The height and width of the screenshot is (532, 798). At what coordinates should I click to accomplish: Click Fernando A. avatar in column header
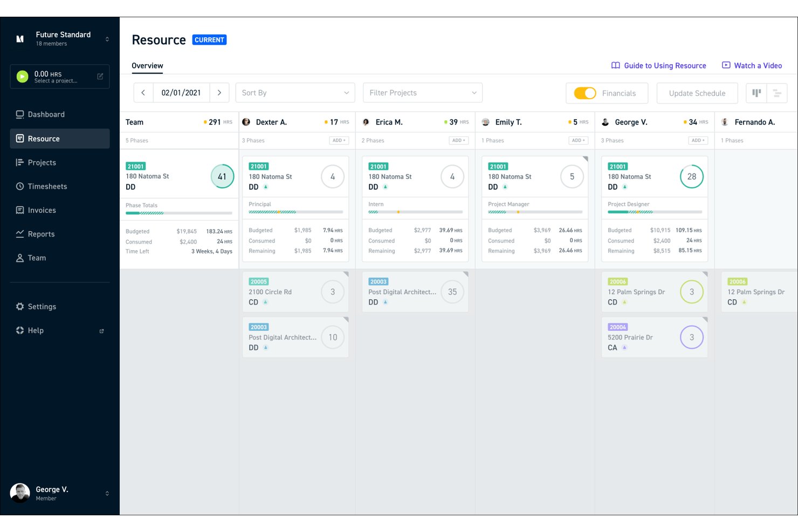tap(725, 122)
